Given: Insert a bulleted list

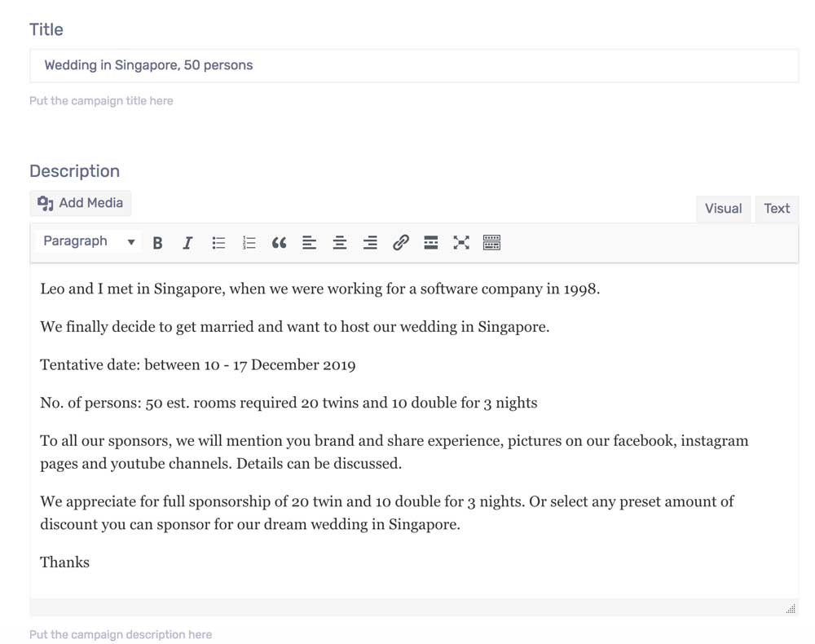Looking at the screenshot, I should pyautogui.click(x=218, y=243).
